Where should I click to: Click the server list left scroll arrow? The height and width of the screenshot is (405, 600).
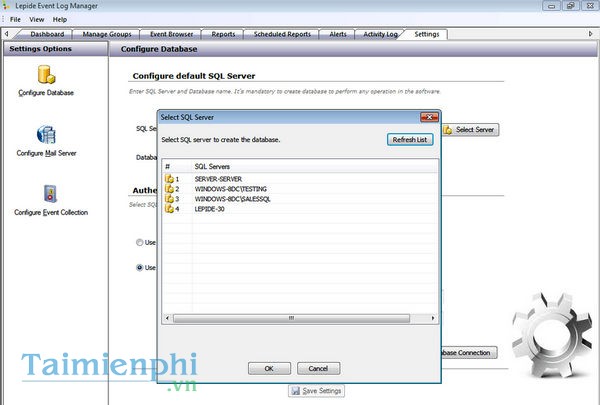point(167,318)
